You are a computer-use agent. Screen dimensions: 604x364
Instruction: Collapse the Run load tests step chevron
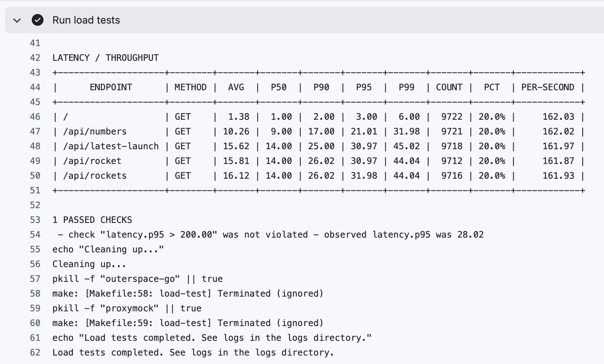point(17,20)
